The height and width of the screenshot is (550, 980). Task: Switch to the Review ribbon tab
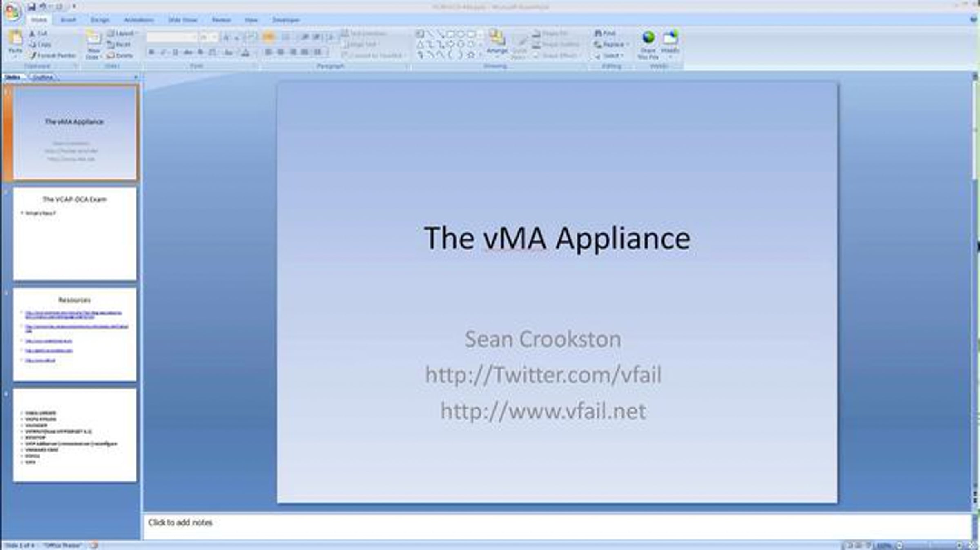tap(221, 20)
